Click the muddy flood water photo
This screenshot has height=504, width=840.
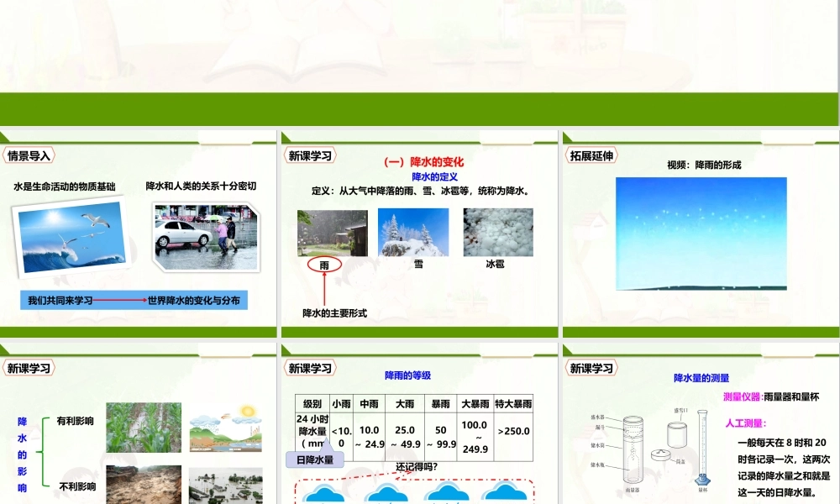(143, 484)
